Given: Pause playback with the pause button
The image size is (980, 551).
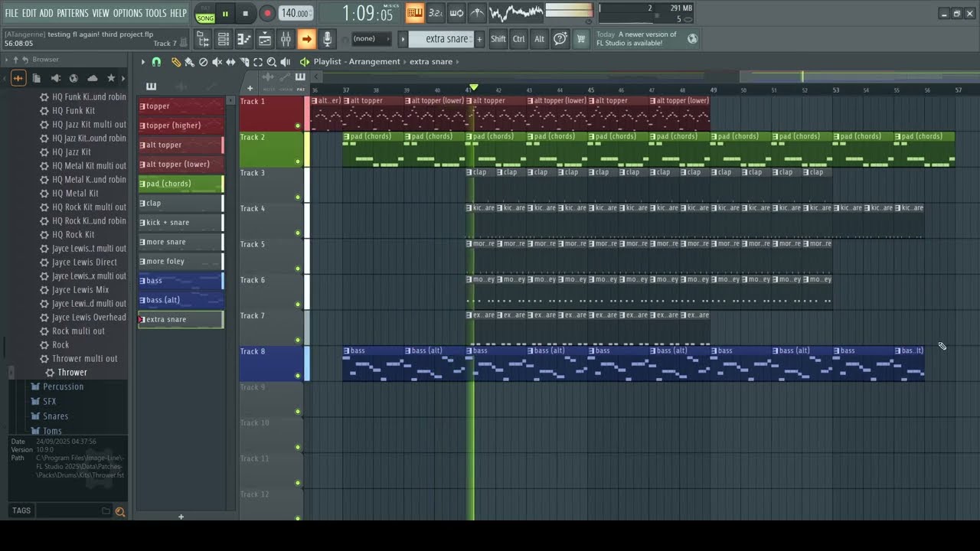Looking at the screenshot, I should (x=225, y=14).
